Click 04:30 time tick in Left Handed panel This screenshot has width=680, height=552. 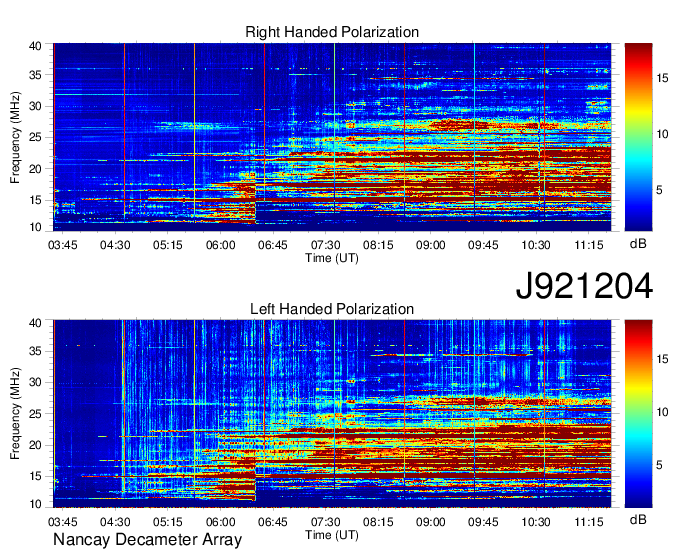coord(115,522)
